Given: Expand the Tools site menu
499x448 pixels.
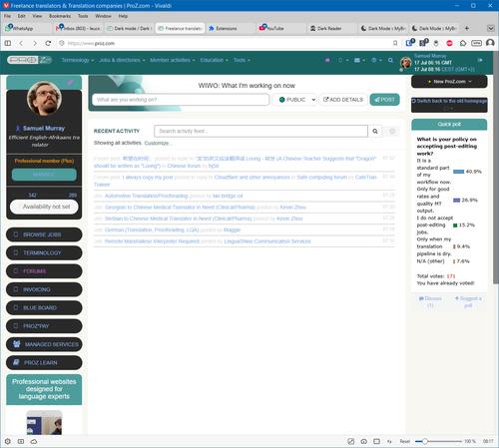Looking at the screenshot, I should 242,60.
